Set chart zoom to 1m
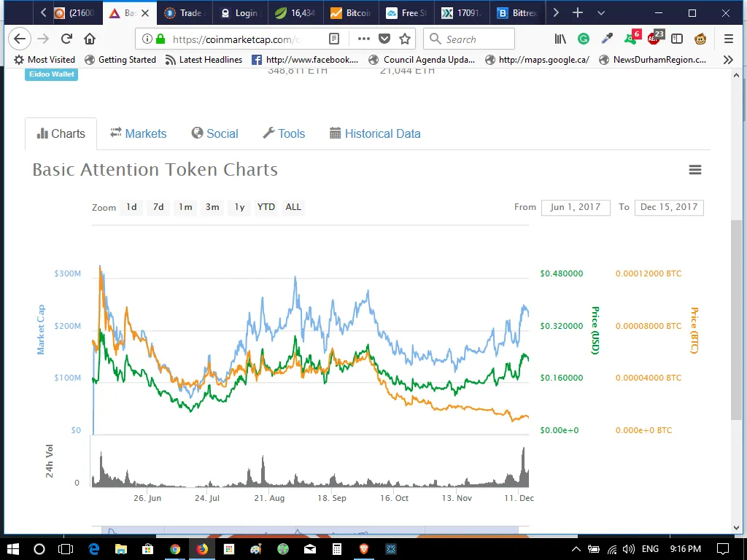The image size is (747, 560). [x=185, y=207]
